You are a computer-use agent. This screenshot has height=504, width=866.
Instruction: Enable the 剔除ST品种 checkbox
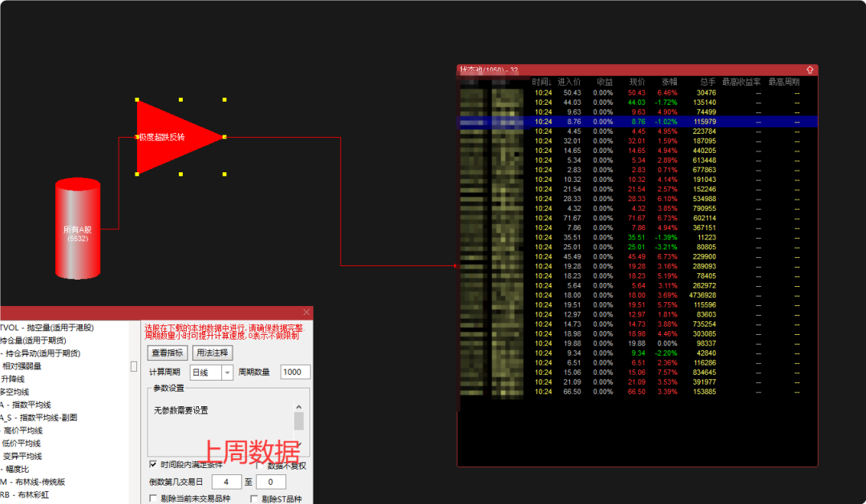[254, 499]
